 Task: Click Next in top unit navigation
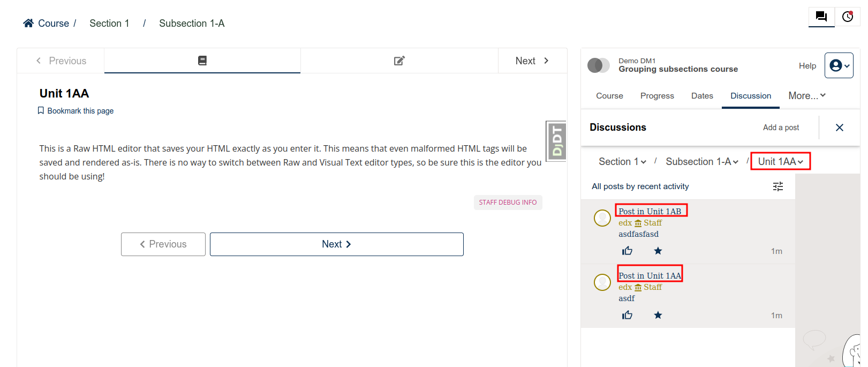tap(532, 61)
